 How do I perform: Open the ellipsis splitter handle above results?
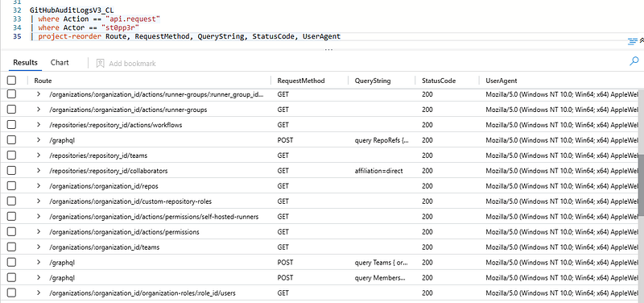pyautogui.click(x=328, y=49)
